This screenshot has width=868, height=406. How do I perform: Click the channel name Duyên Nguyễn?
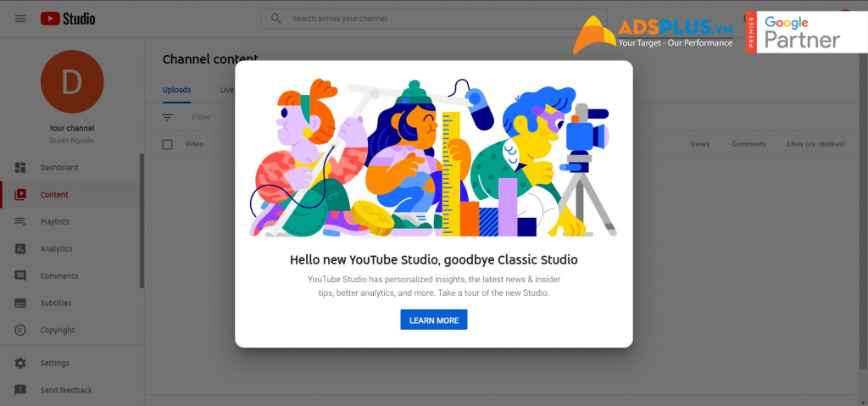click(72, 140)
